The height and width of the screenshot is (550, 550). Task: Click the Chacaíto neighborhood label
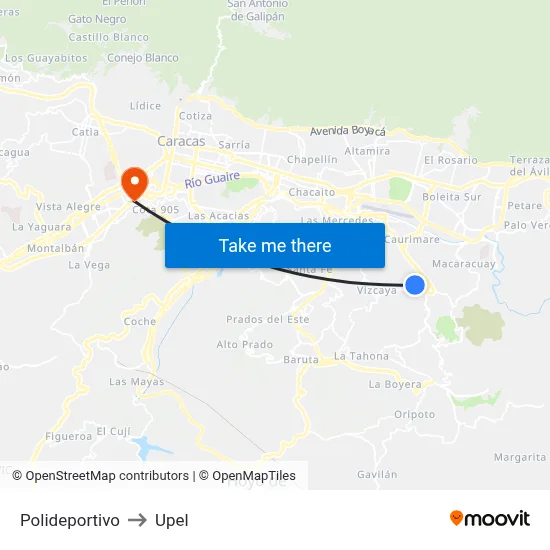[312, 192]
